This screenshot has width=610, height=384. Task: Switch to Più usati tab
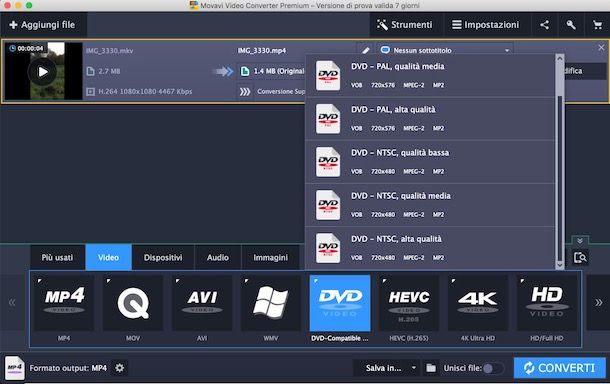[x=57, y=257]
